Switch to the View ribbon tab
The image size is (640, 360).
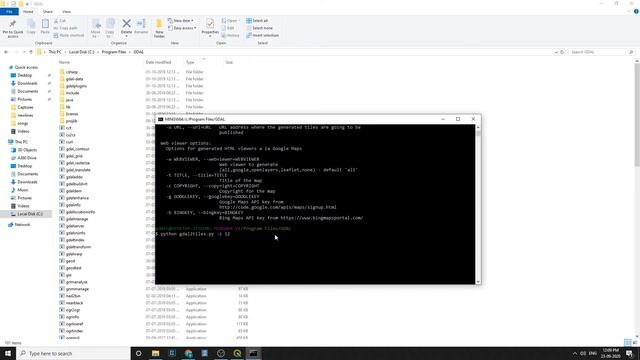[x=66, y=11]
